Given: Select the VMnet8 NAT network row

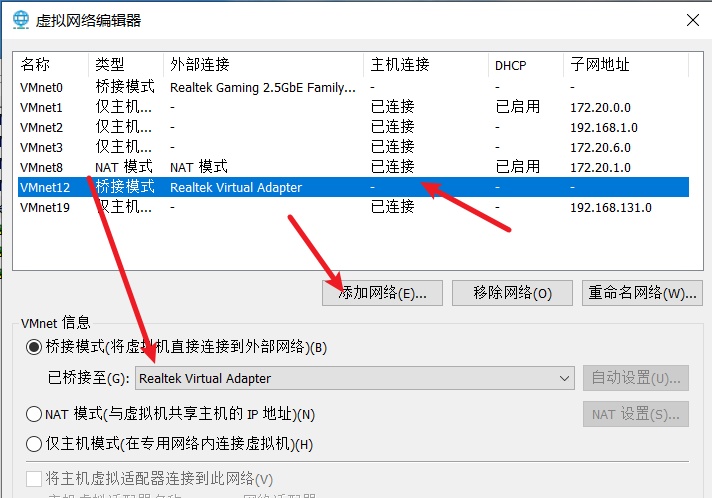Looking at the screenshot, I should point(41,167).
